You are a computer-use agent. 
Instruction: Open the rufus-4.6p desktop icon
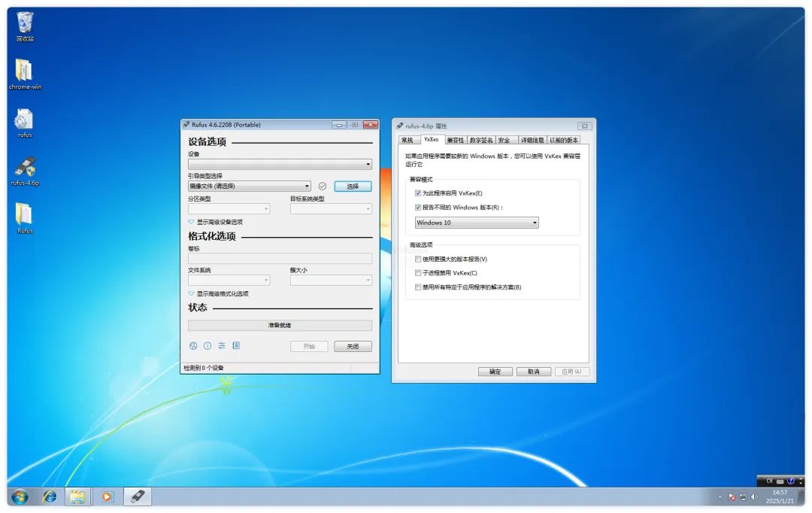coord(24,167)
